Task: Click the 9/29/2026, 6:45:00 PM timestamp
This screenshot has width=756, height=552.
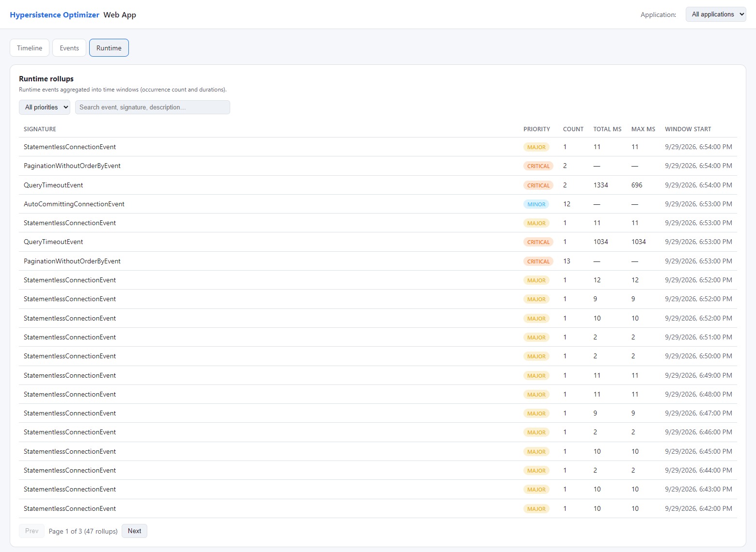Action: pos(698,451)
